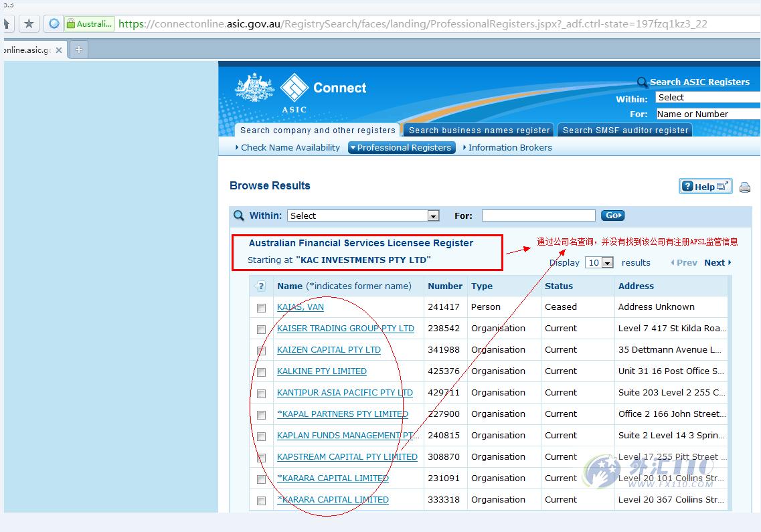The width and height of the screenshot is (761, 532).
Task: Click address Level 7 417 St Kilda Road
Action: click(x=672, y=328)
